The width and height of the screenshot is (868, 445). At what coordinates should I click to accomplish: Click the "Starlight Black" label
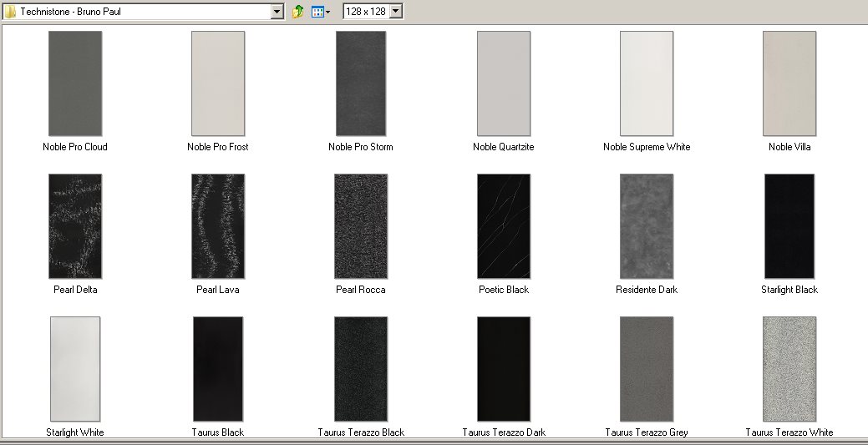click(789, 290)
